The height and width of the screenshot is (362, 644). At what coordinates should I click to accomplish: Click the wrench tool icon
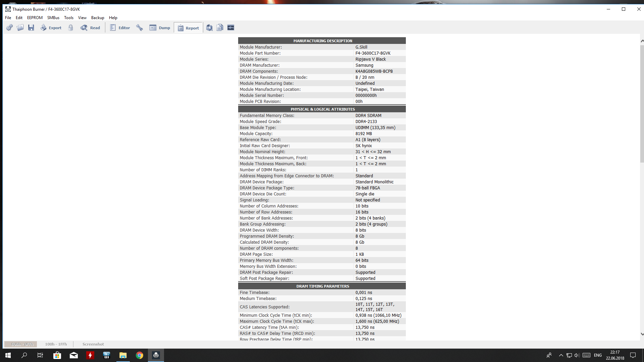140,28
